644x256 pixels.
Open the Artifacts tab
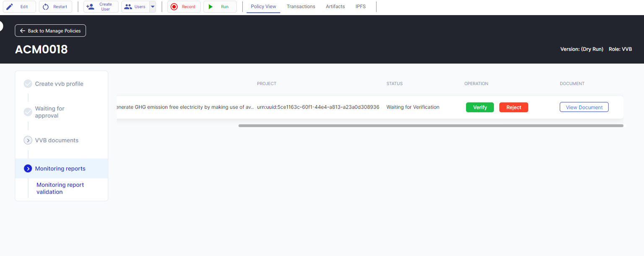335,7
